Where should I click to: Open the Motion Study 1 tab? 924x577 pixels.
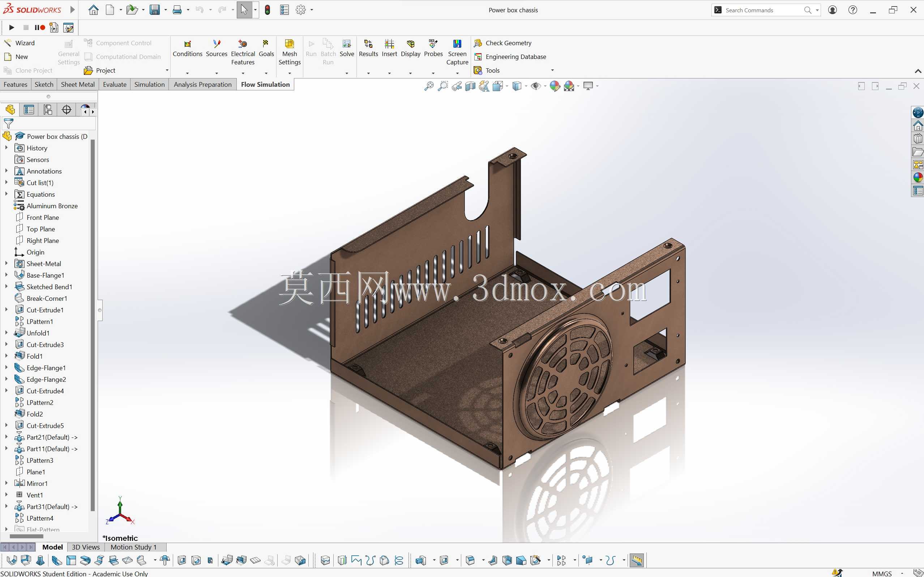pos(133,547)
